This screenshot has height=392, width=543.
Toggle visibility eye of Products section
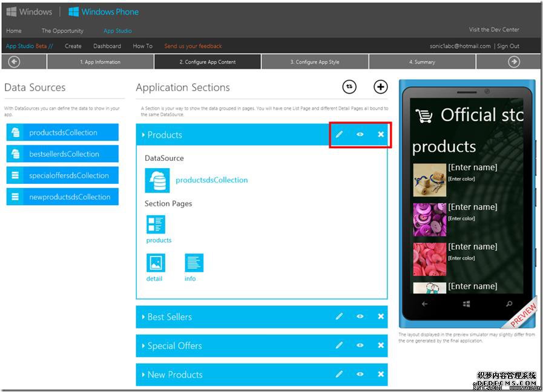coord(360,134)
